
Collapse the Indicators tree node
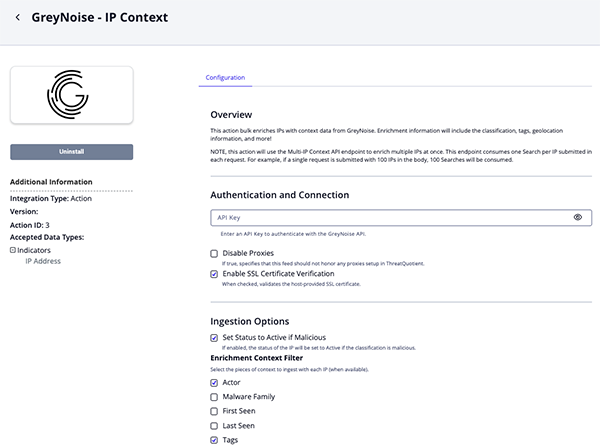click(x=13, y=250)
